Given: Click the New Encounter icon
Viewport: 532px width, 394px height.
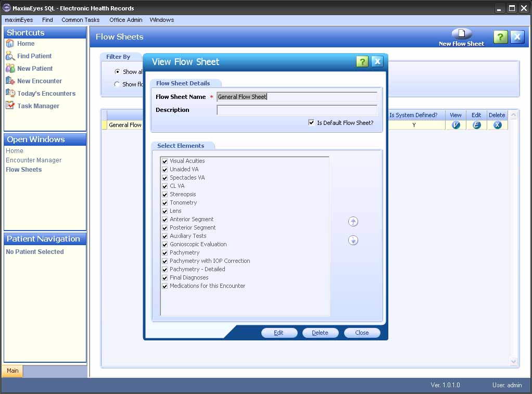Looking at the screenshot, I should pyautogui.click(x=10, y=81).
